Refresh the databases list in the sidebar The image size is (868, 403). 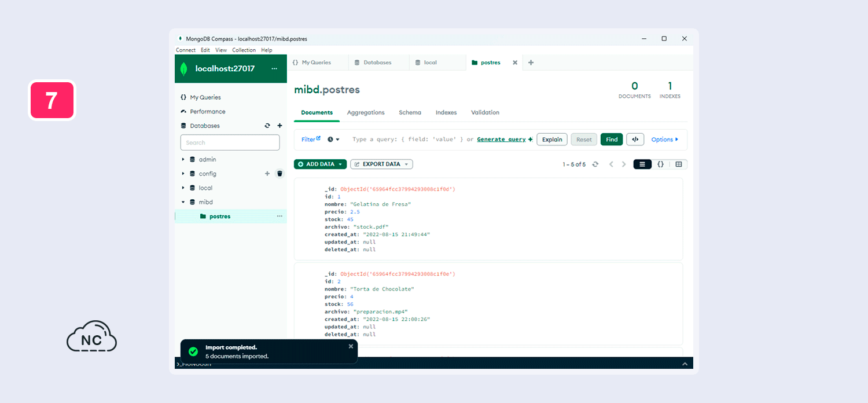click(x=267, y=126)
